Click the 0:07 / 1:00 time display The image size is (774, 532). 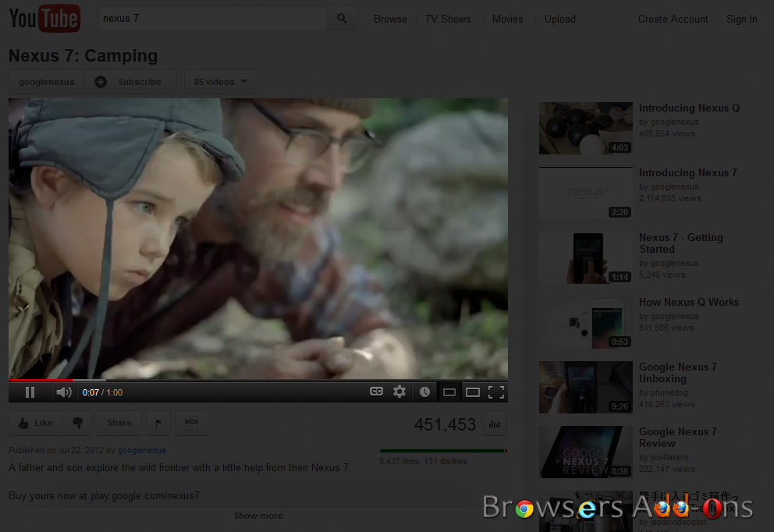pos(103,392)
